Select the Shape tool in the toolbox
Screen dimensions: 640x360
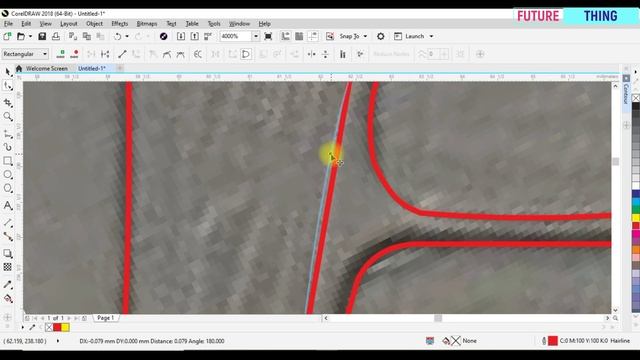(x=7, y=86)
